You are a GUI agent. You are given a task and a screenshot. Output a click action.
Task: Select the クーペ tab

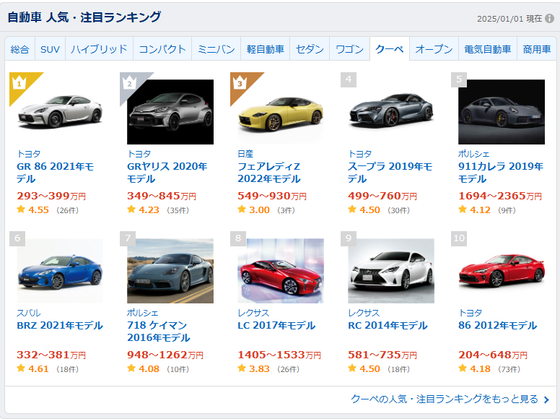[389, 49]
